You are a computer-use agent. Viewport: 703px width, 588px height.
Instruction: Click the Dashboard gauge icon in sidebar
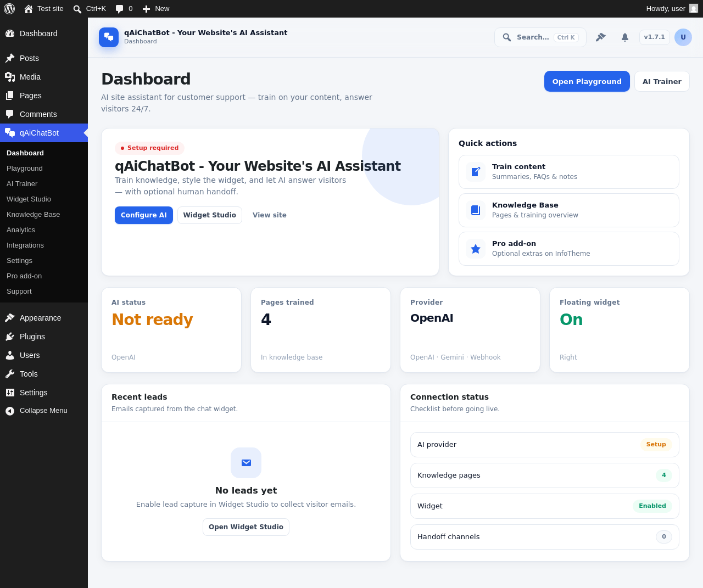coord(10,33)
